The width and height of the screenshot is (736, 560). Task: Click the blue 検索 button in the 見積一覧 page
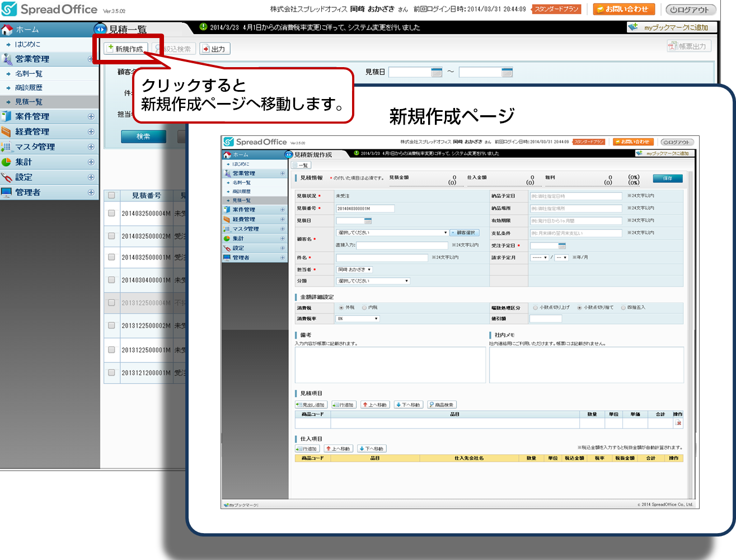(144, 137)
